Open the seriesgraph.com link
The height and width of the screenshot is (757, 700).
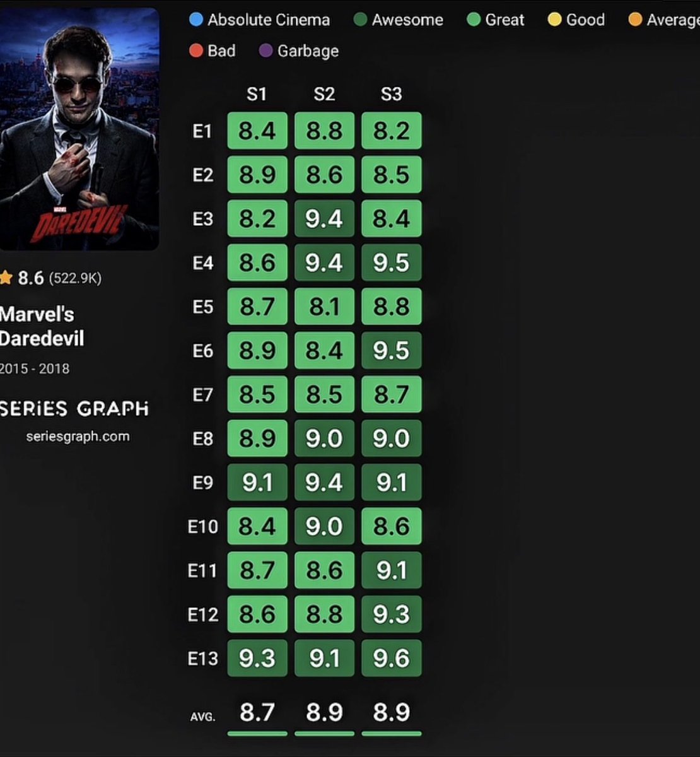tap(78, 436)
